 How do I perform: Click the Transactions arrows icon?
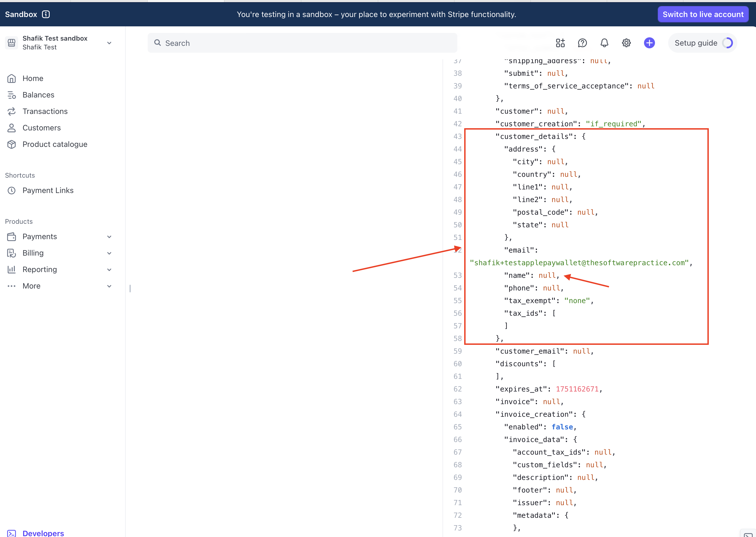(x=12, y=111)
